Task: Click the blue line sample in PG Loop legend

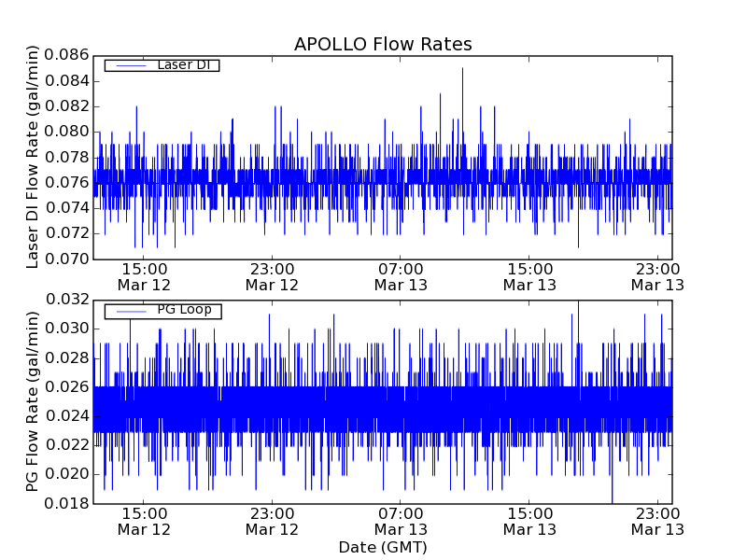Action: 129,311
